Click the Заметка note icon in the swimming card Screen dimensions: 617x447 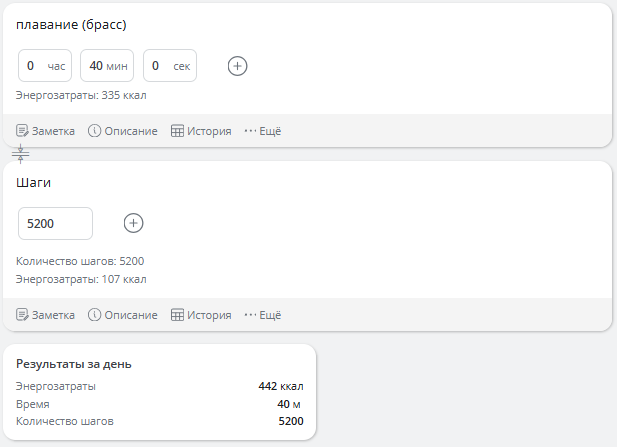point(23,131)
